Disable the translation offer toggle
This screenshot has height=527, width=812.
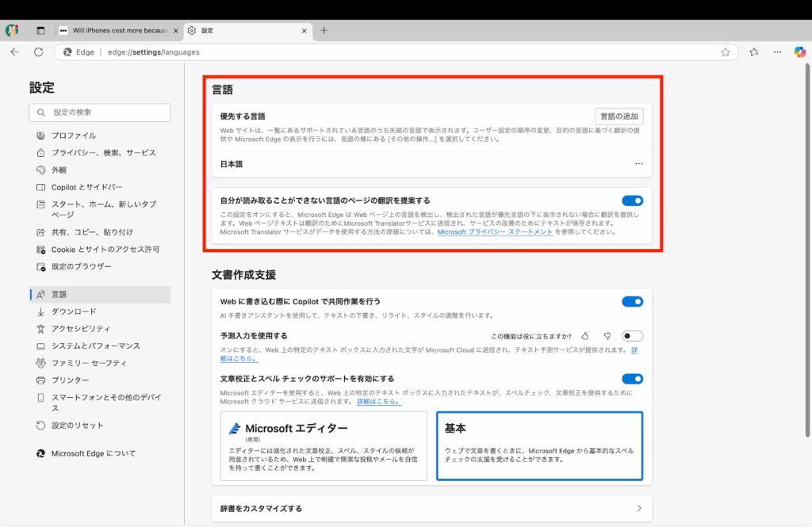[632, 200]
